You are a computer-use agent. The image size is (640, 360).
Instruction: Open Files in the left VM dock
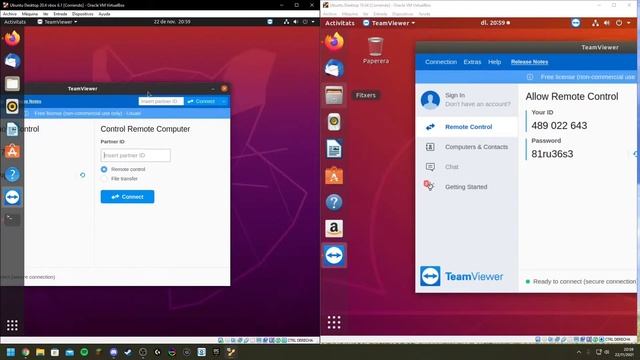tap(12, 84)
